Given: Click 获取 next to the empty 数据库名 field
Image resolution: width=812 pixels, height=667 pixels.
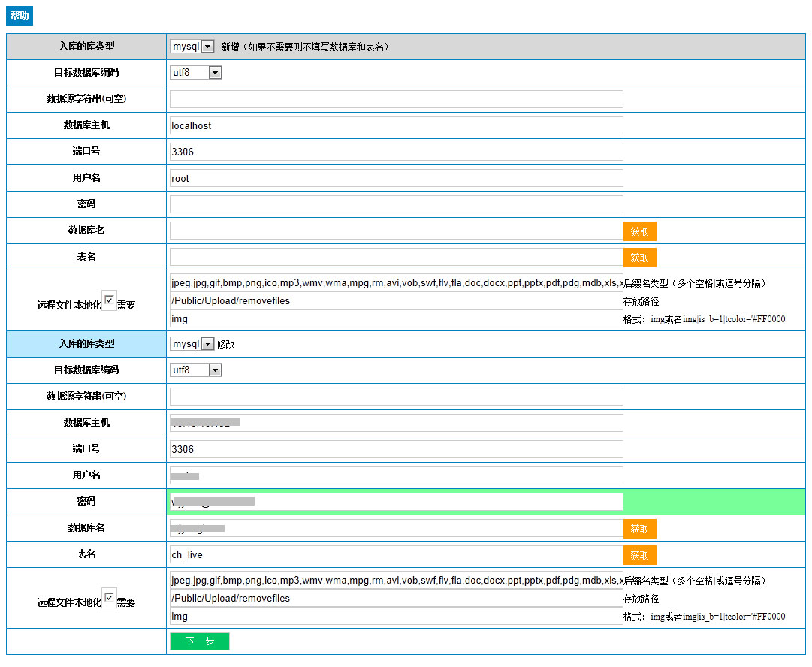Looking at the screenshot, I should (x=639, y=231).
